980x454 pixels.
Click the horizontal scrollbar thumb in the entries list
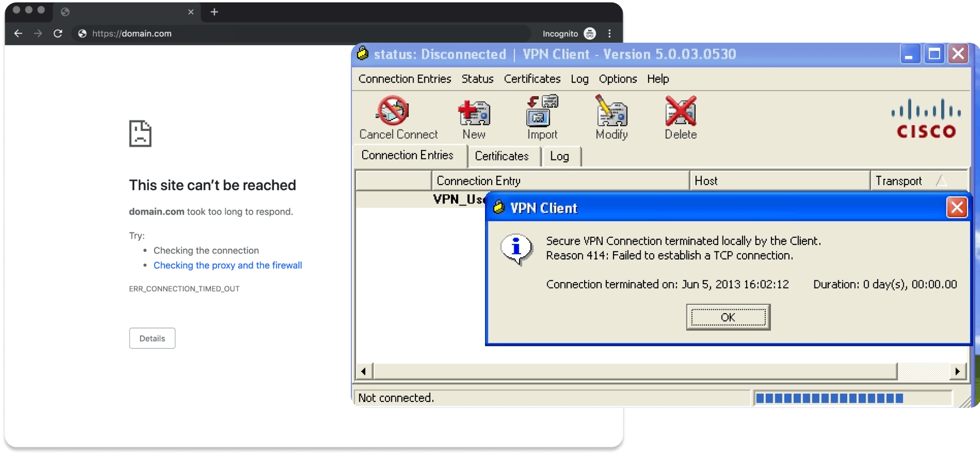tap(635, 371)
